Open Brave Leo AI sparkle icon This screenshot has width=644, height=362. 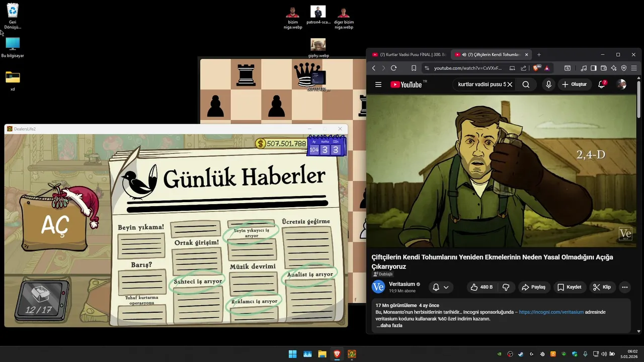(614, 68)
